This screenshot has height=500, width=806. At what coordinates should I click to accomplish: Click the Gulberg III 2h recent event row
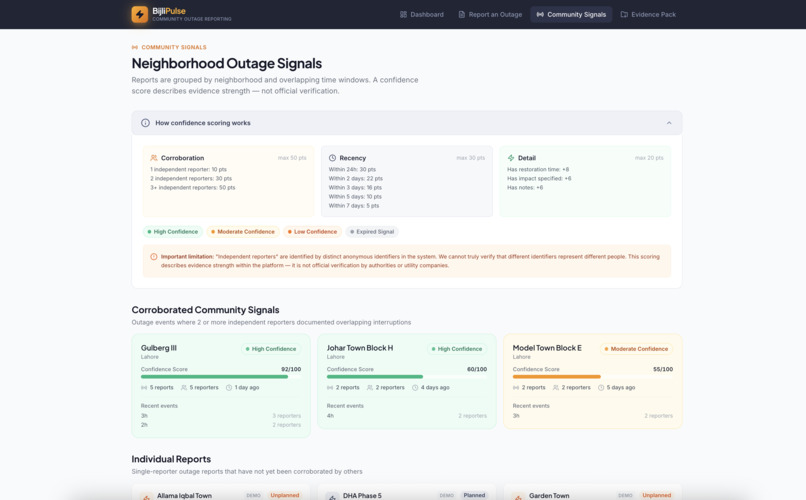click(221, 425)
